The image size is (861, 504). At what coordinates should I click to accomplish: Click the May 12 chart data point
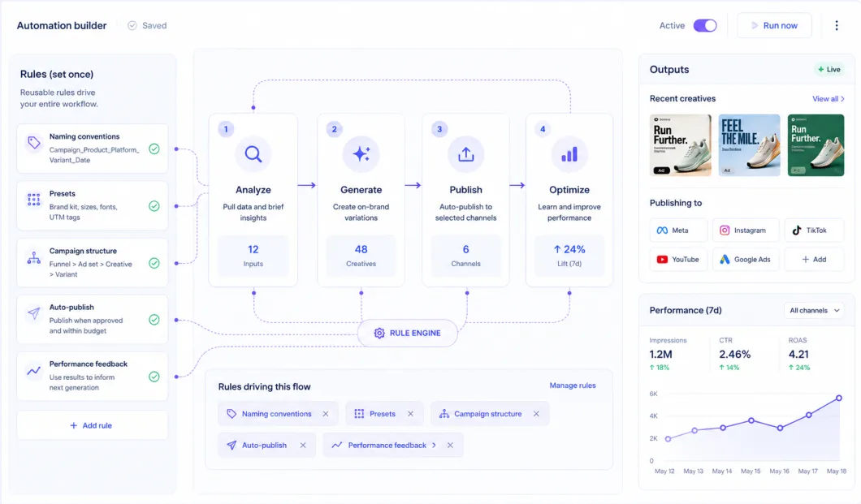(x=668, y=439)
